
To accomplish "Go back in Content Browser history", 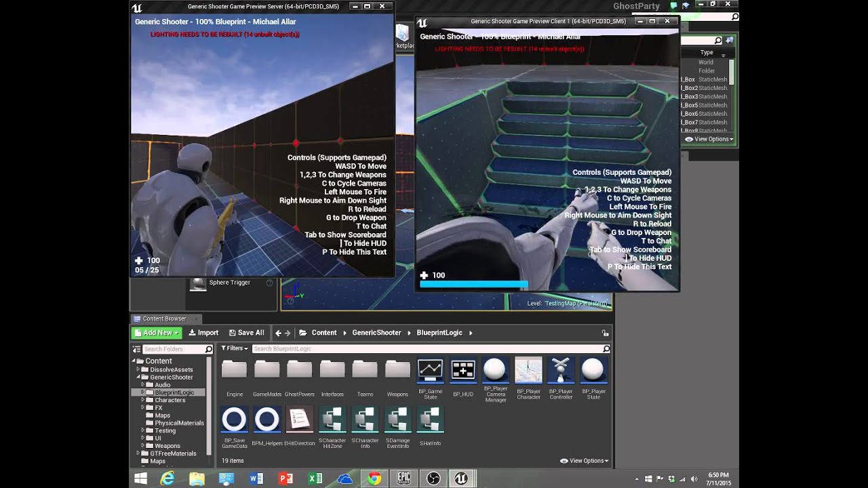I will pyautogui.click(x=278, y=333).
